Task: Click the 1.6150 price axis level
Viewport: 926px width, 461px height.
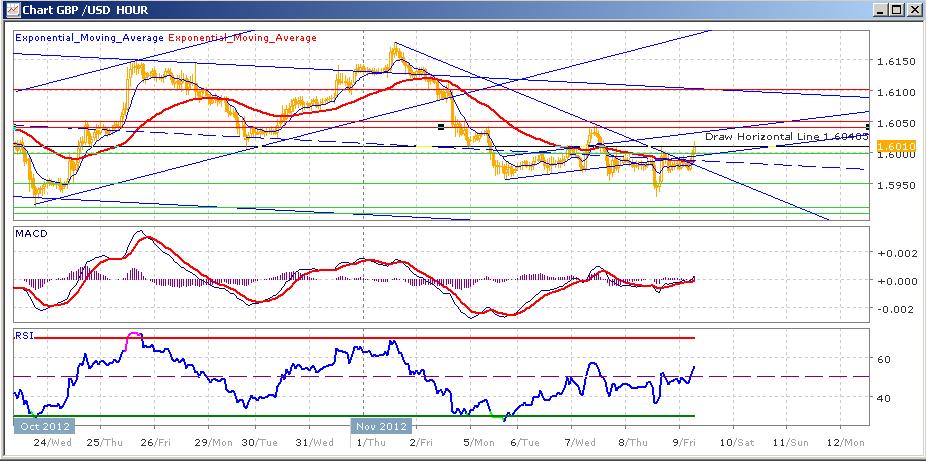Action: click(891, 62)
